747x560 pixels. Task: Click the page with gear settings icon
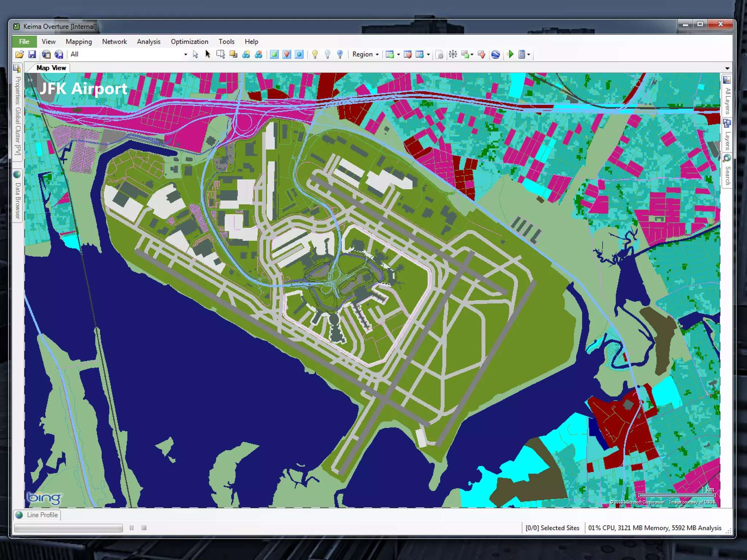click(440, 55)
